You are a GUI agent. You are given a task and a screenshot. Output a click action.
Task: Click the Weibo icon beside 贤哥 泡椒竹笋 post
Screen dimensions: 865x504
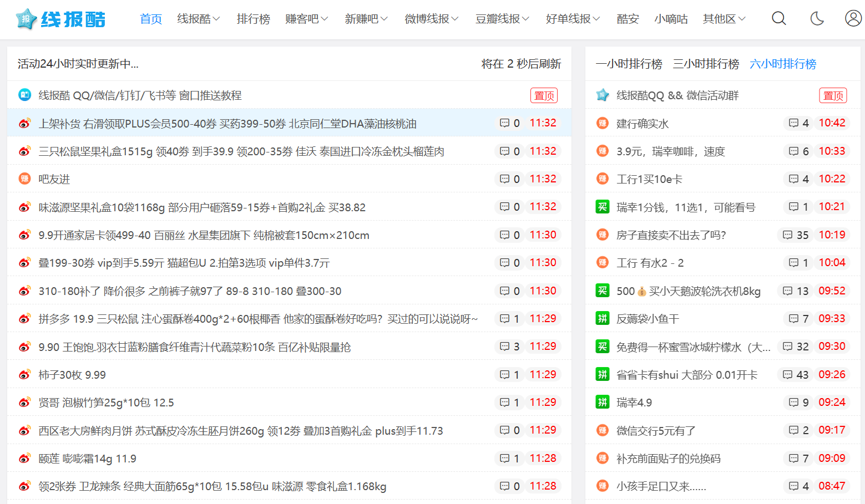pos(24,402)
